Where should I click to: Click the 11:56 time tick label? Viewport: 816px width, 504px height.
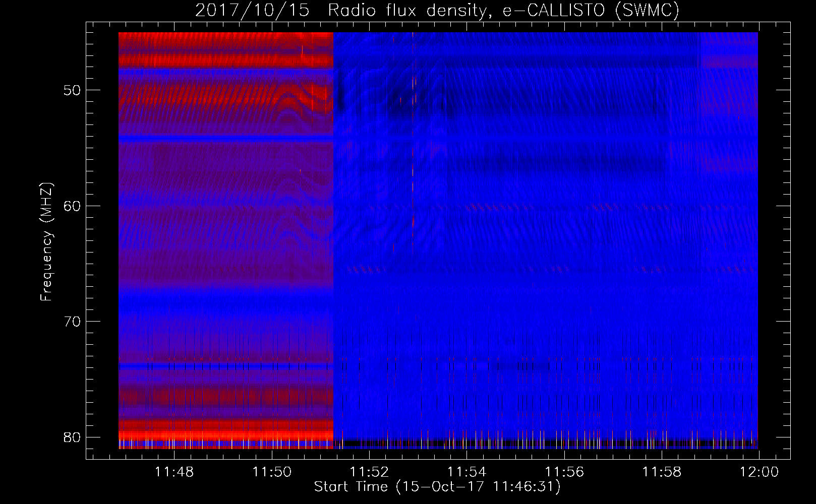click(x=564, y=472)
